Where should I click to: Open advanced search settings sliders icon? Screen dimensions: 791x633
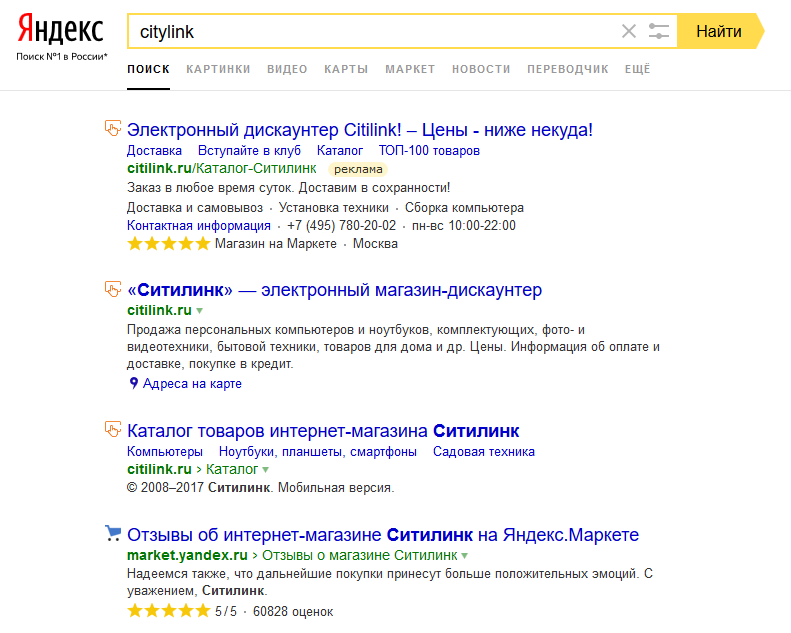[x=658, y=31]
